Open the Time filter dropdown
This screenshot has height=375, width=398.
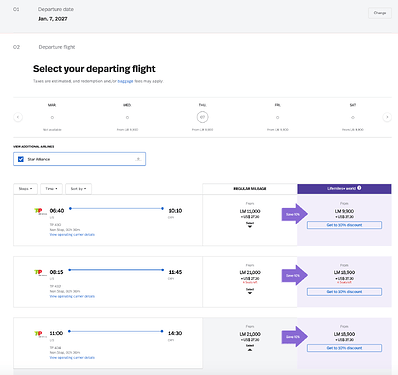pos(51,189)
